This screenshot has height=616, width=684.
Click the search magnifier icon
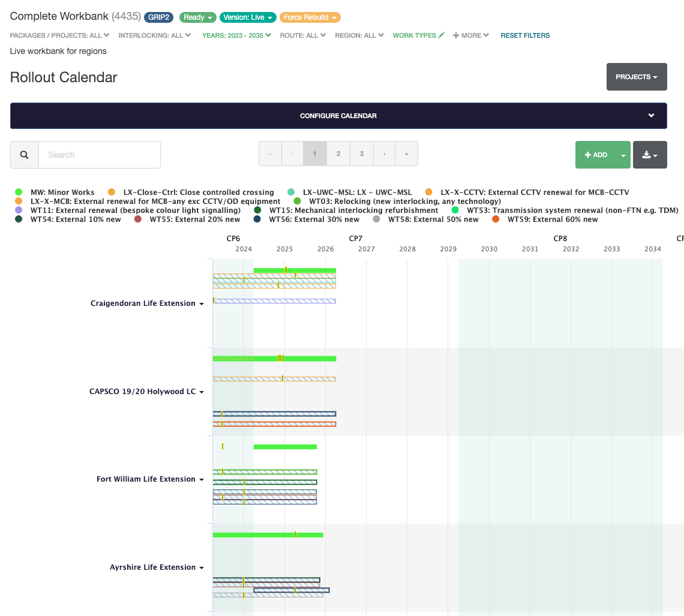25,155
